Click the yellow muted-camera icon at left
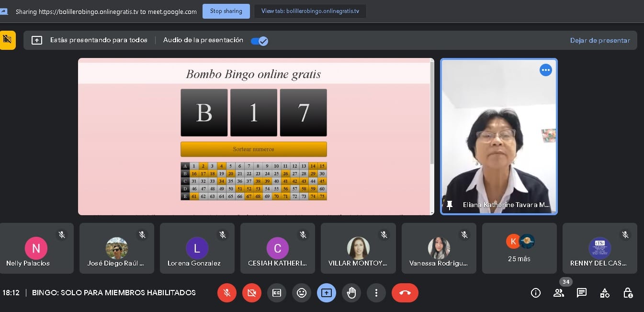644x312 pixels. point(7,40)
